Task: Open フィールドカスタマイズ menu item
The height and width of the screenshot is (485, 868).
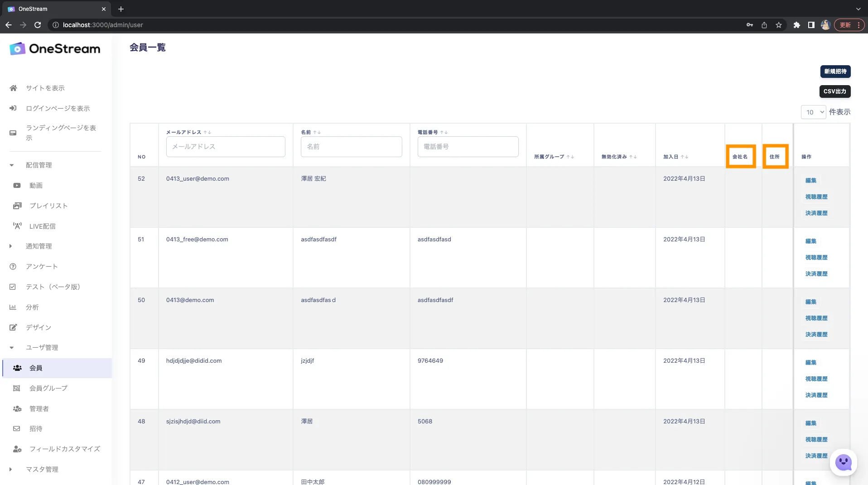Action: pos(65,449)
